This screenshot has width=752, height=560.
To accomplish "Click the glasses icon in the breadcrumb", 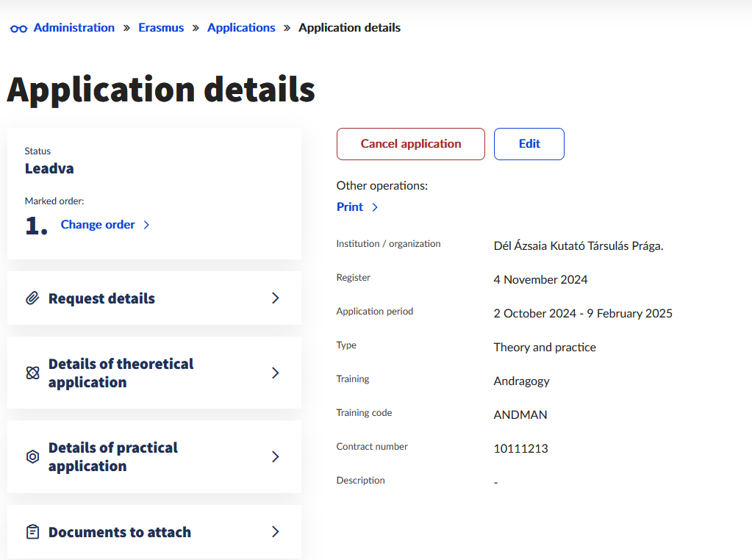I will (x=19, y=28).
